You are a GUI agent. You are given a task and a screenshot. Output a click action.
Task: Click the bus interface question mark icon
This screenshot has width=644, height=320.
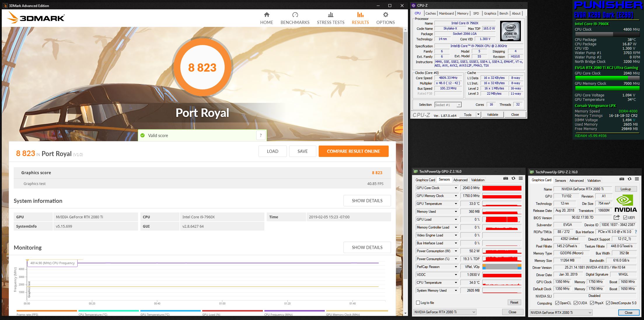(636, 232)
